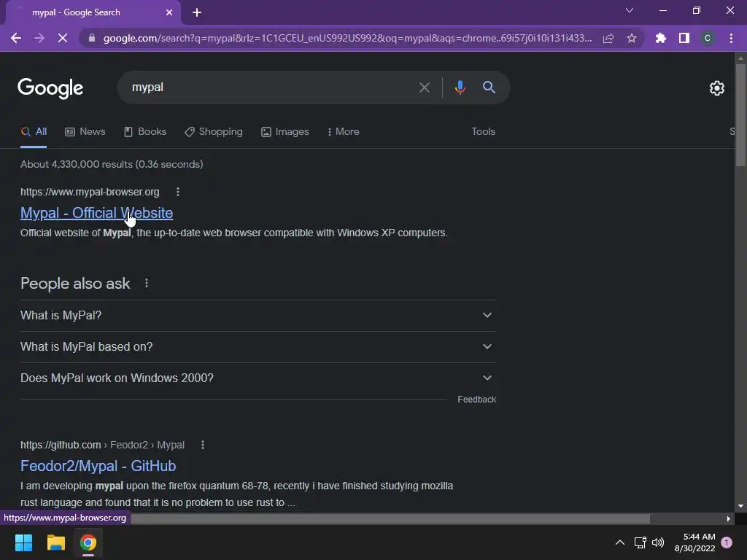
Task: Stop loading the page with X button
Action: (x=63, y=38)
